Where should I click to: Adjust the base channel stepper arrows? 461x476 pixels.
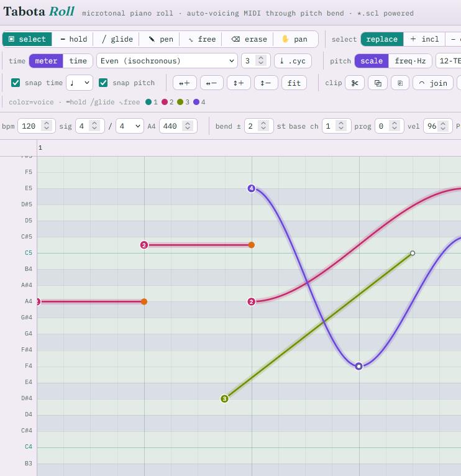(341, 126)
